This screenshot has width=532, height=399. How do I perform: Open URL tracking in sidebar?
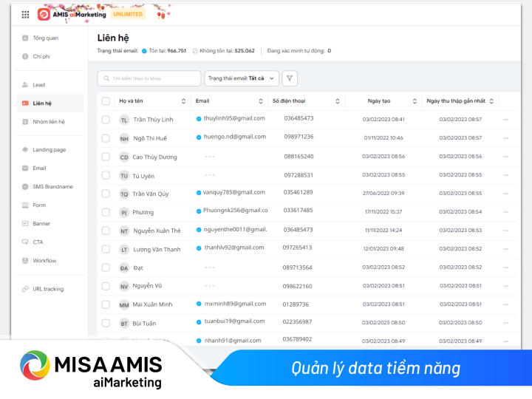[50, 289]
